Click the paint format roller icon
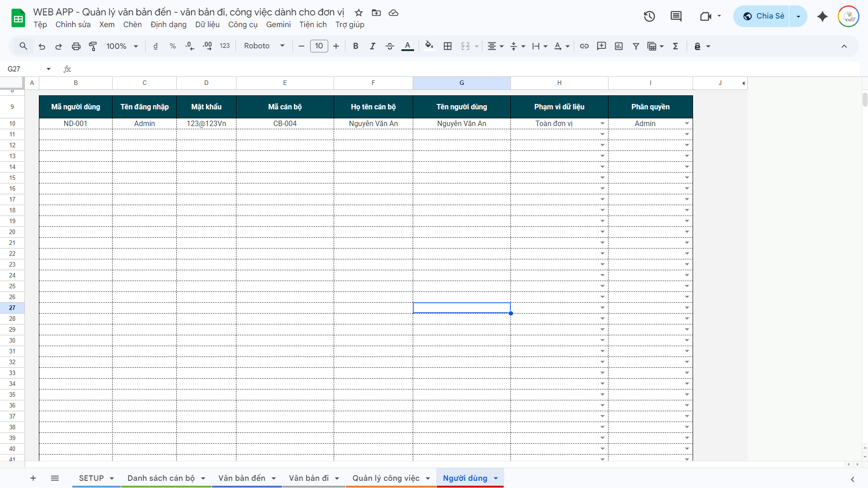 tap(93, 46)
